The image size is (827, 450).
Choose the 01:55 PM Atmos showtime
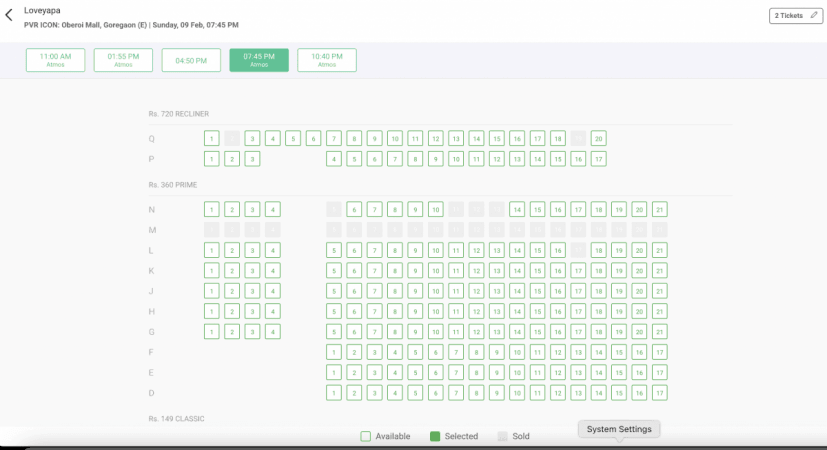(123, 60)
